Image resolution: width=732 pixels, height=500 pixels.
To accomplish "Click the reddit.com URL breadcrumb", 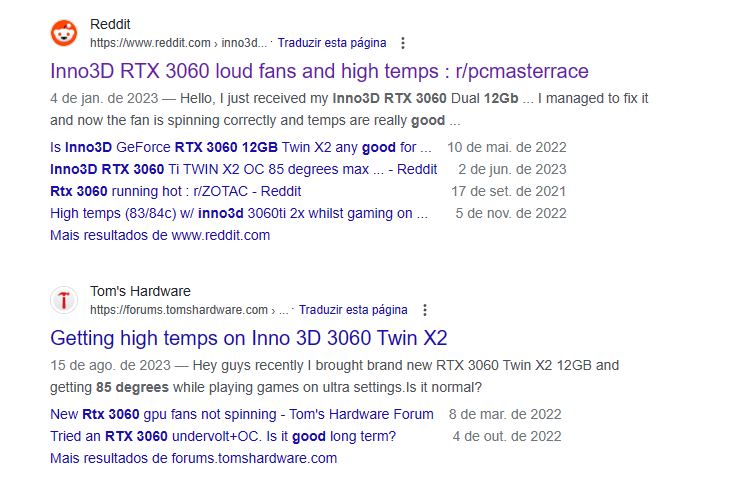I will pos(178,43).
